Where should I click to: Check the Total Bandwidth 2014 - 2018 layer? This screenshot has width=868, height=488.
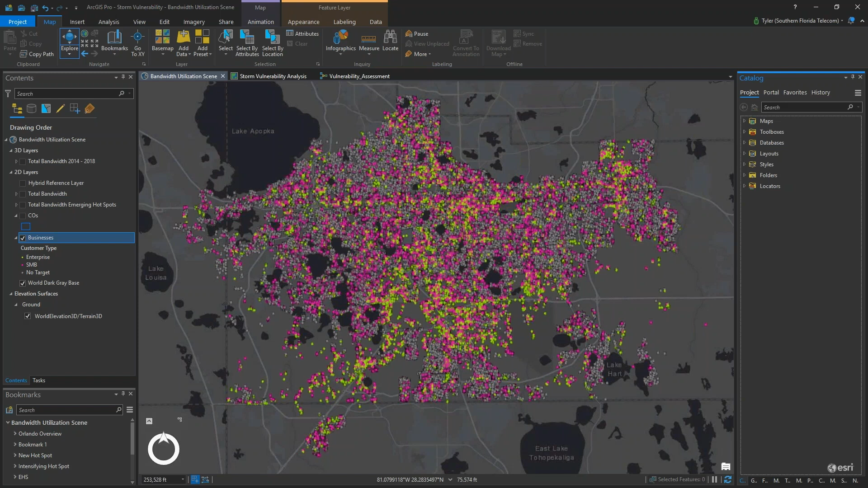point(23,162)
